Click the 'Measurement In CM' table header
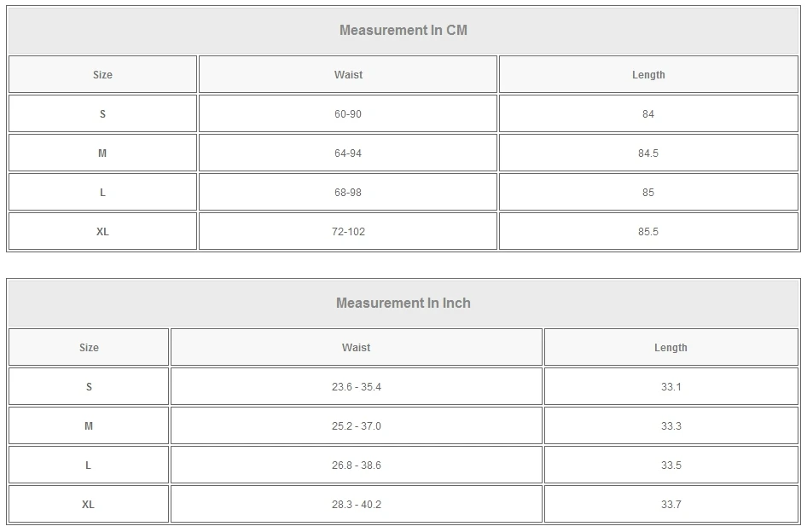This screenshot has width=807, height=532. tap(403, 31)
